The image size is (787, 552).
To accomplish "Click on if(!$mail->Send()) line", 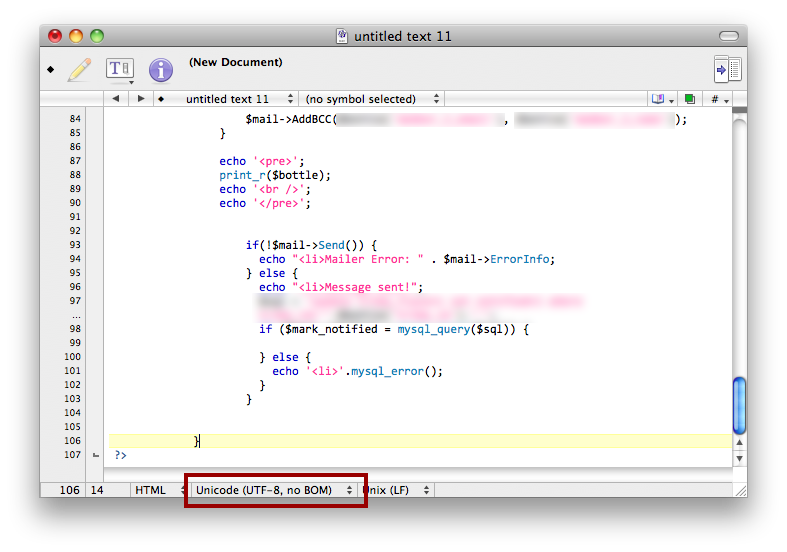I will coord(311,245).
